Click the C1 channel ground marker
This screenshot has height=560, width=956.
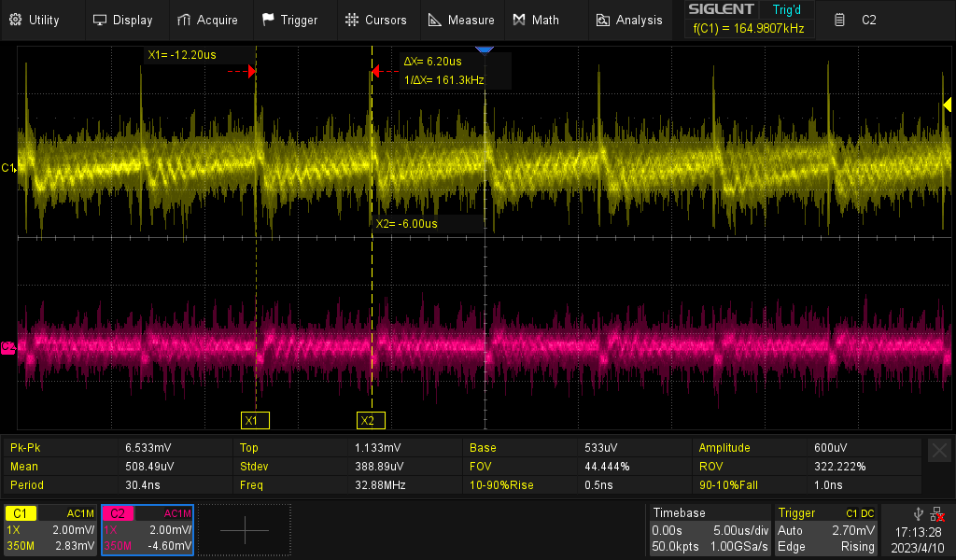pyautogui.click(x=8, y=168)
